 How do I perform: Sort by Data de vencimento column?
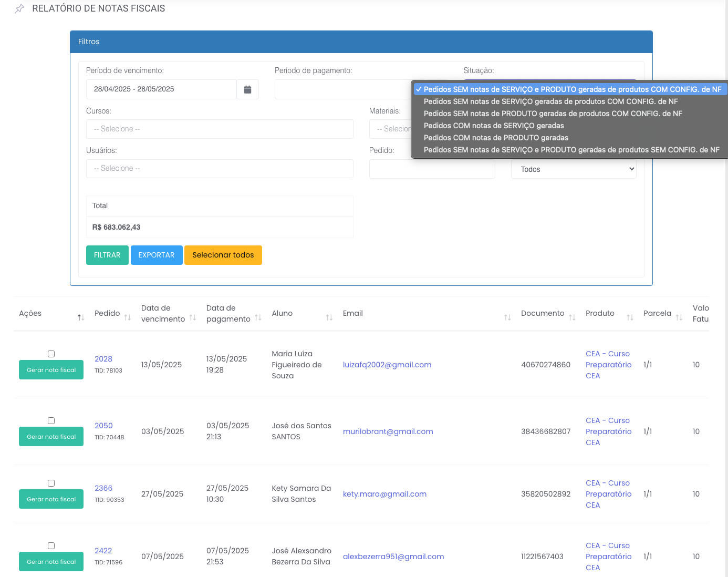point(193,317)
